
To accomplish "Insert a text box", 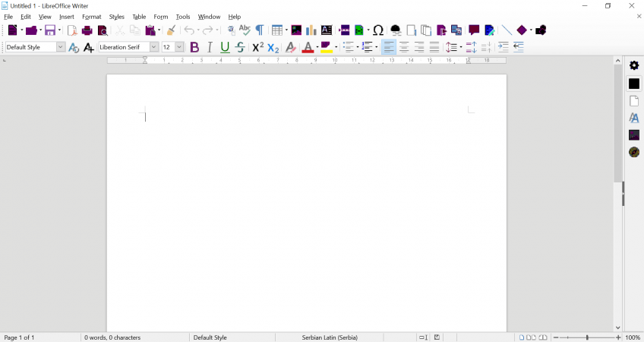I will (x=327, y=30).
